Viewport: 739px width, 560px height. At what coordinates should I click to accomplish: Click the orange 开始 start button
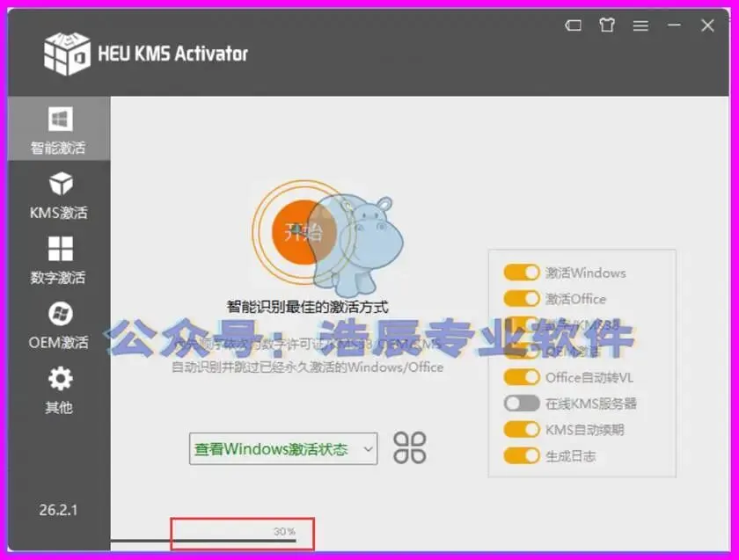pos(304,232)
